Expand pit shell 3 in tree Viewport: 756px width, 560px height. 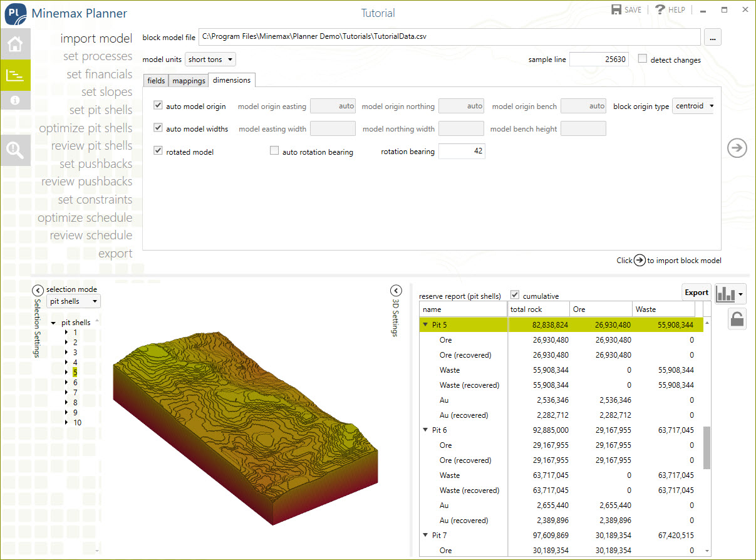click(x=66, y=353)
